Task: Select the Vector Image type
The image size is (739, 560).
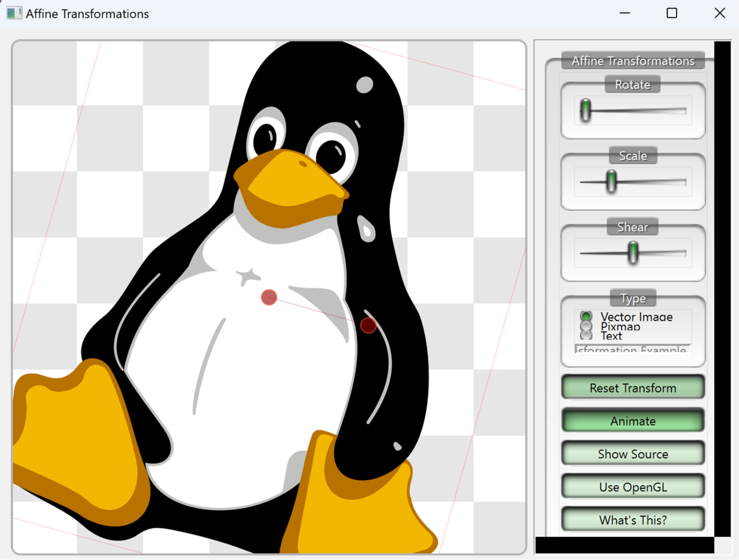Action: (x=586, y=316)
